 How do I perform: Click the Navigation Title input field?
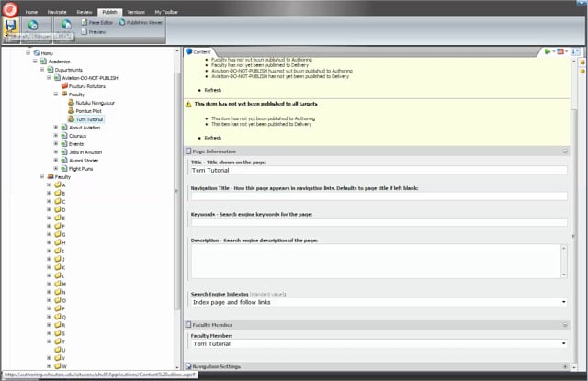[x=379, y=196]
